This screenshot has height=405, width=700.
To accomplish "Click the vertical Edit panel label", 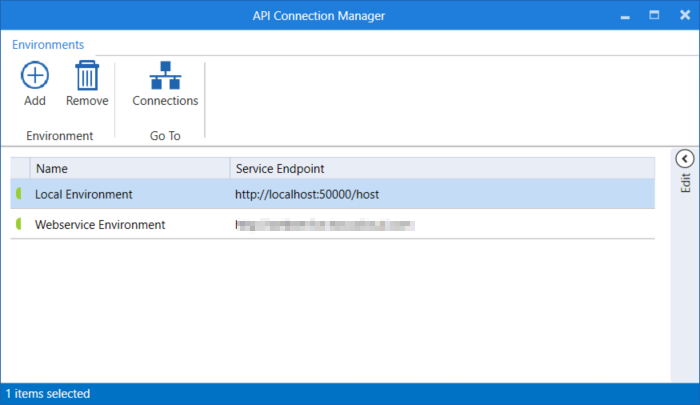I will [685, 183].
